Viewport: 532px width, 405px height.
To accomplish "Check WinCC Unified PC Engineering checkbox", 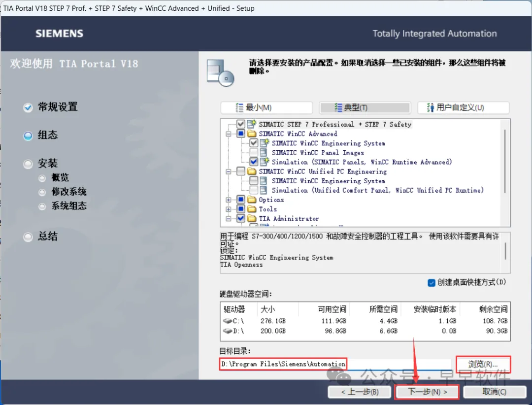I will click(241, 171).
